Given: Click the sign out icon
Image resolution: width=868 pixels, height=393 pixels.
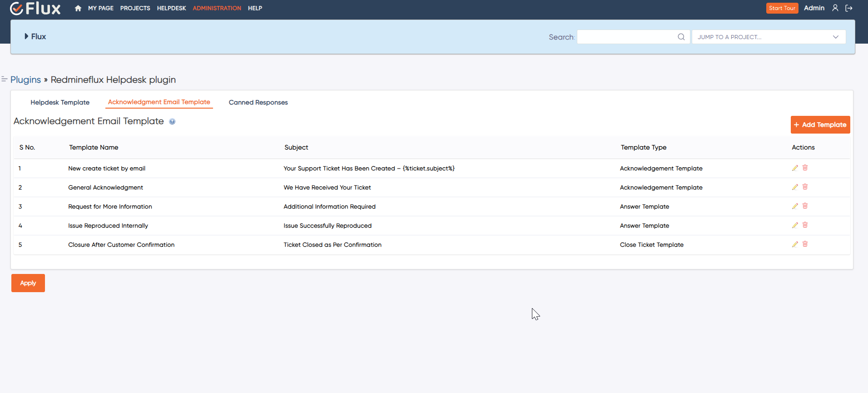Looking at the screenshot, I should 848,8.
